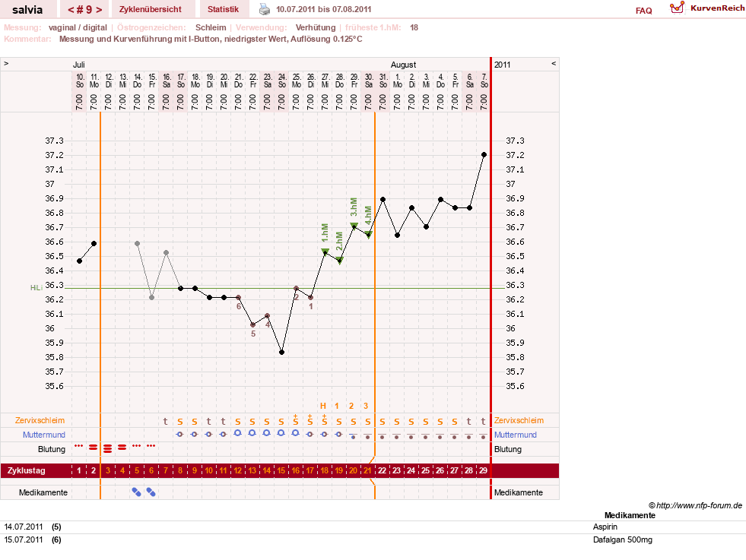This screenshot has height=560, width=746.
Task: Open the Zyklenübersicht tab
Action: click(x=151, y=9)
